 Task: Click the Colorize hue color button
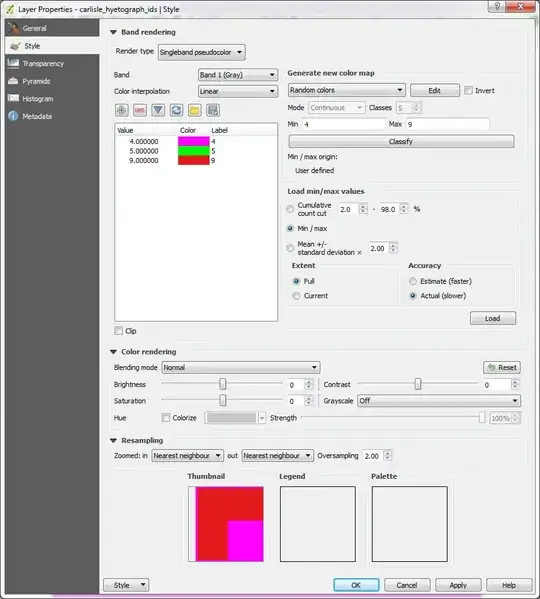pos(235,418)
